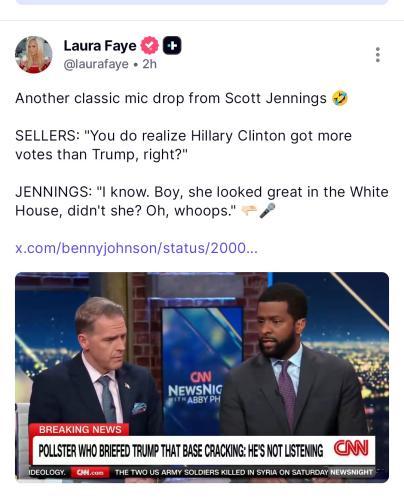
Task: Open the three-dot post options menu
Action: [378, 55]
